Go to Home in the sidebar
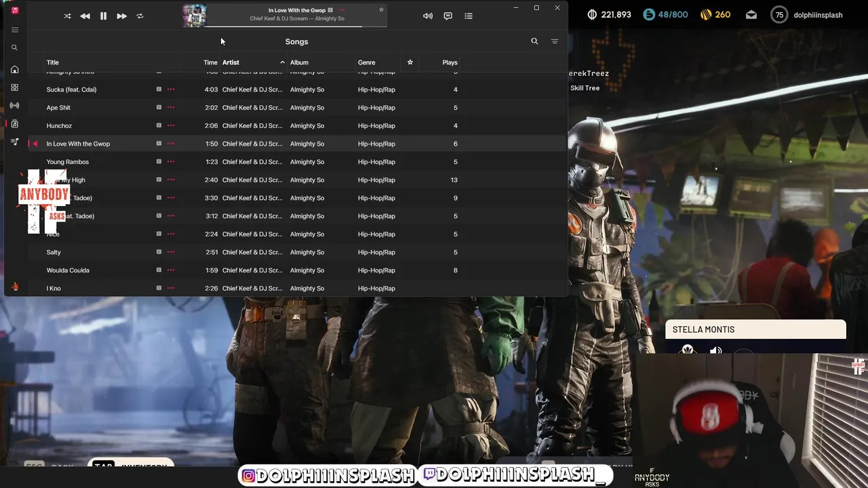Viewport: 868px width, 488px height. (14, 69)
